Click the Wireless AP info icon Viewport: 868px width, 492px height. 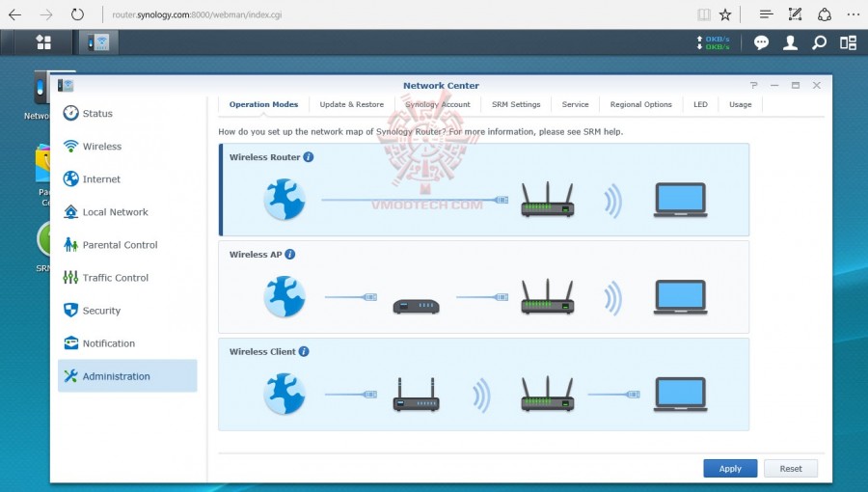(290, 255)
